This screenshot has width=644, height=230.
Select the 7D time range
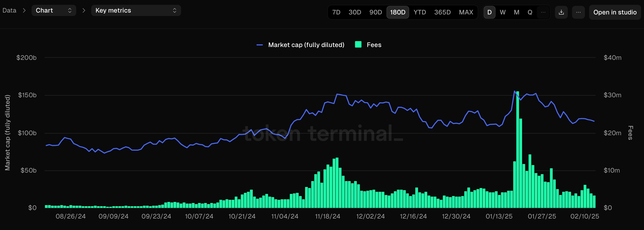336,12
